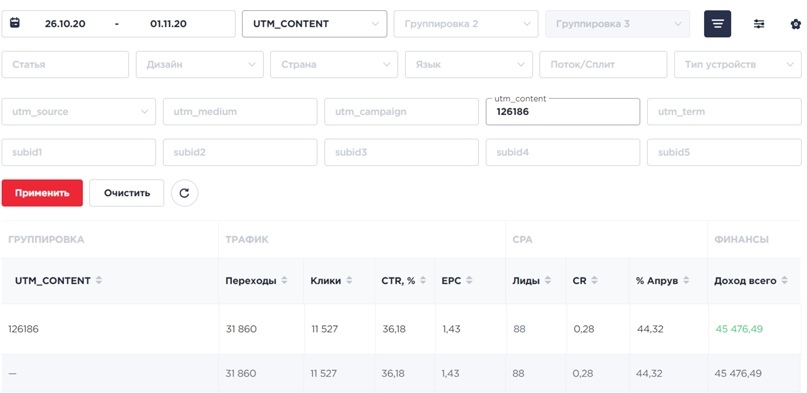Focus the Поток/Сплит input field
This screenshot has height=393, width=807.
point(603,64)
